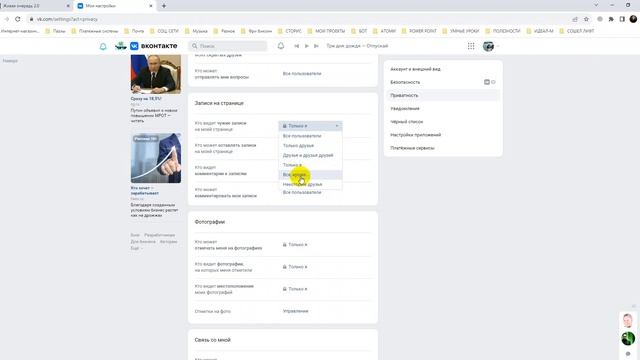Open the МОИ ПРОЕКТЫ bookmark folder
The width and height of the screenshot is (640, 360).
(326, 31)
